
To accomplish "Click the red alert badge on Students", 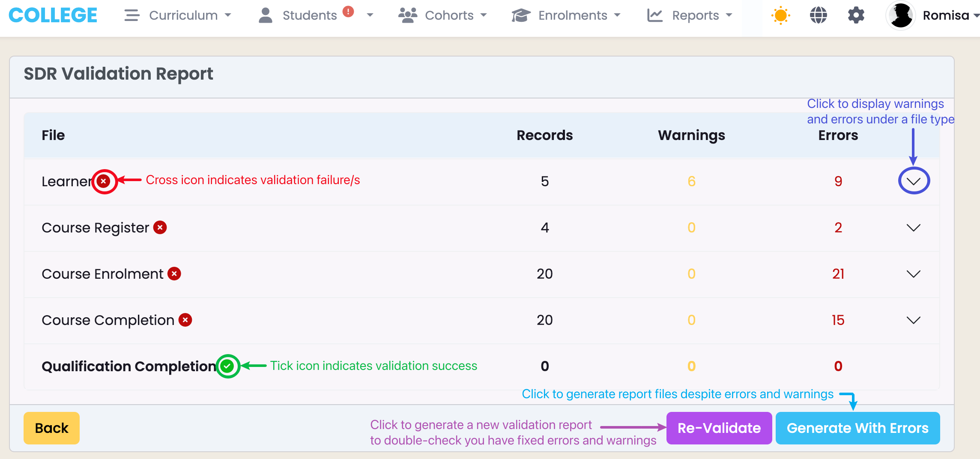I will (x=348, y=12).
